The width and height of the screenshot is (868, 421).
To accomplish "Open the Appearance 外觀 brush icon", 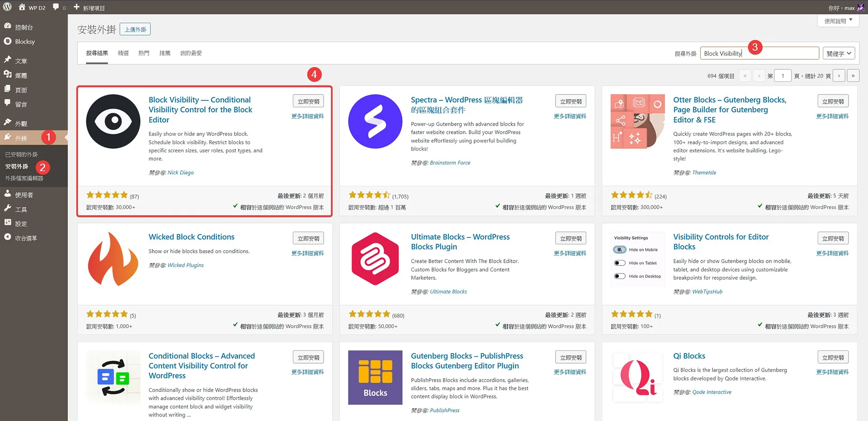I will coord(8,122).
